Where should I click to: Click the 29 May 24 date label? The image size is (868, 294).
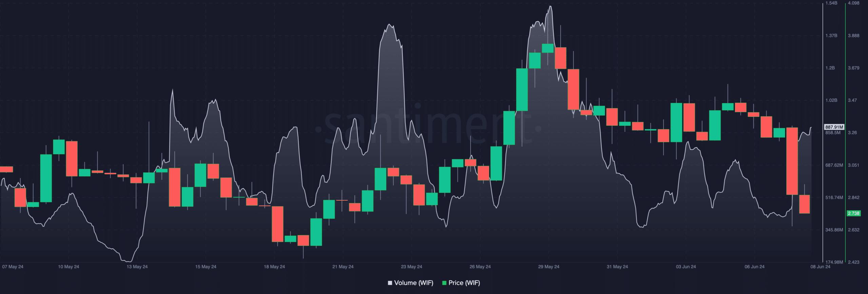[x=549, y=267]
